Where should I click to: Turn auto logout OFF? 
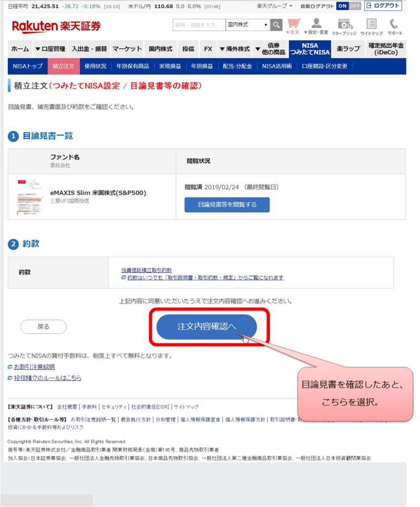pyautogui.click(x=355, y=6)
